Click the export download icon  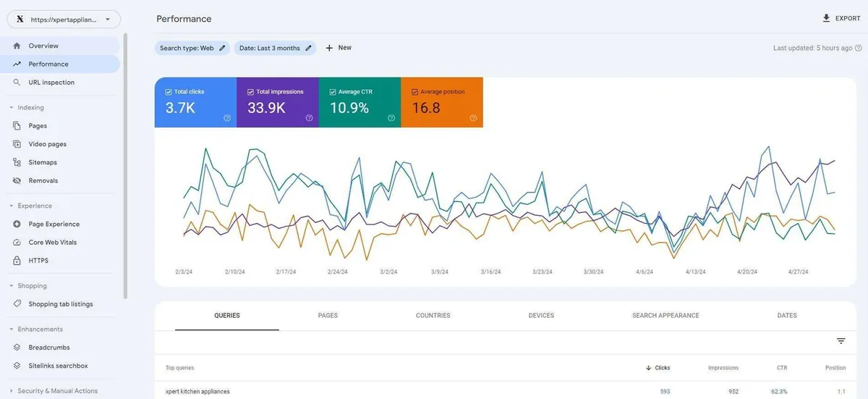(826, 18)
